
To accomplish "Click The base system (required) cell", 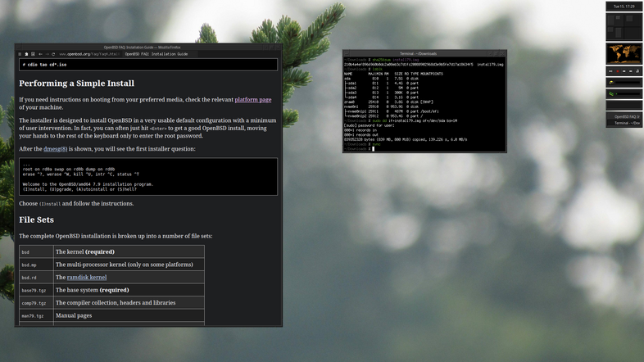I will point(129,290).
